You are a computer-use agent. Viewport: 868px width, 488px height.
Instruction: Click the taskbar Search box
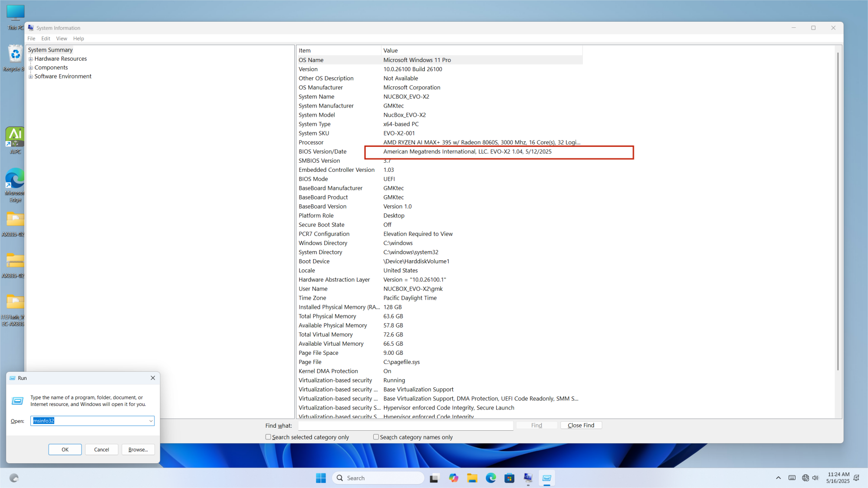(x=378, y=478)
